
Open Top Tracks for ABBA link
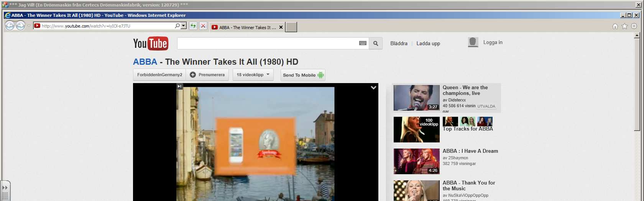click(x=468, y=129)
